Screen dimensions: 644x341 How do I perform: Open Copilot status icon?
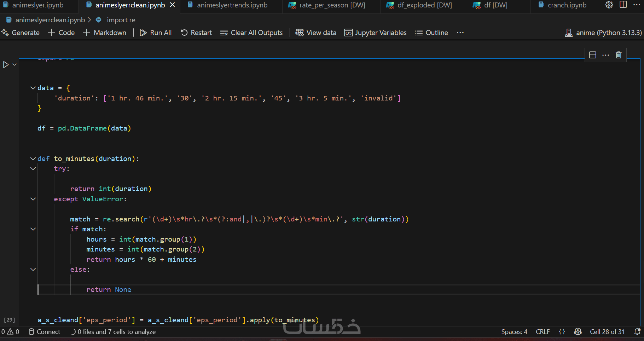pos(578,332)
